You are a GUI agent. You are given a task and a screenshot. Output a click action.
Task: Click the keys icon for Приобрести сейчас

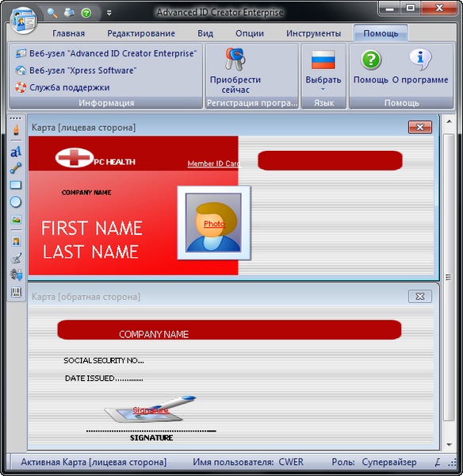235,59
